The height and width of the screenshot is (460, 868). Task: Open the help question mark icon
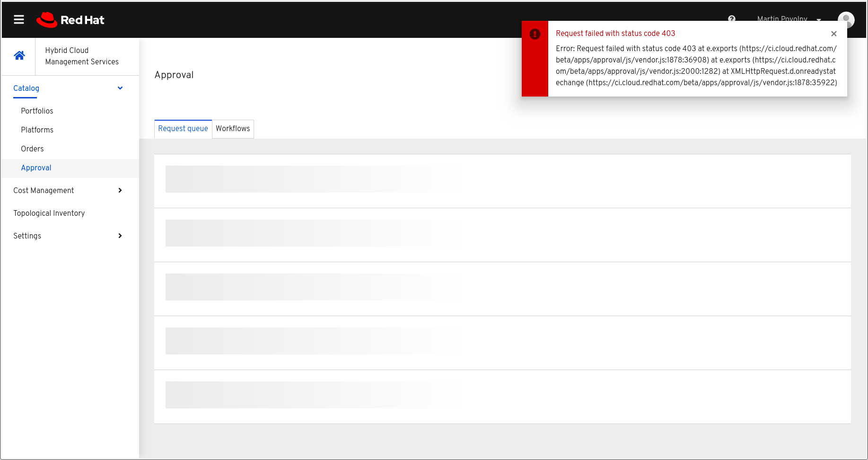click(x=731, y=19)
